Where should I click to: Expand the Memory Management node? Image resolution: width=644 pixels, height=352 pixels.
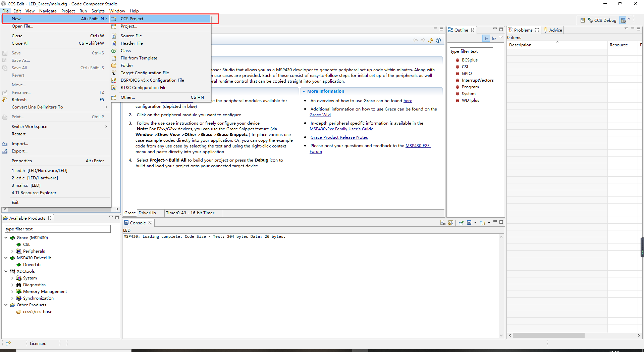12,292
